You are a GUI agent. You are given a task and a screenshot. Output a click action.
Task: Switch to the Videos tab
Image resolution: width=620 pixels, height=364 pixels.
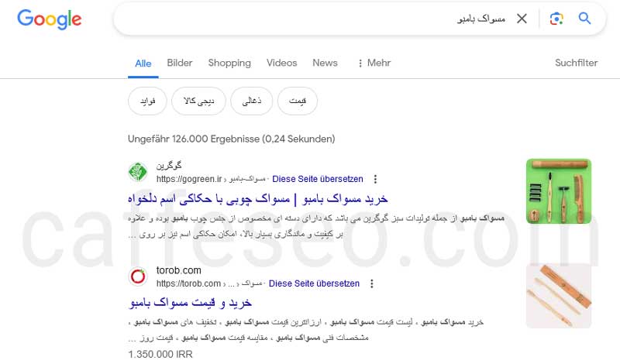281,63
